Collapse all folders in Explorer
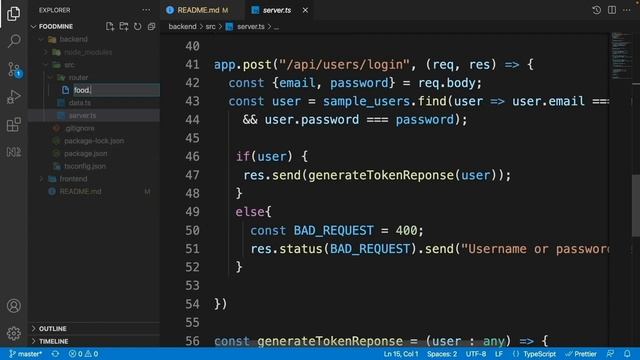The height and width of the screenshot is (360, 640). tap(151, 27)
